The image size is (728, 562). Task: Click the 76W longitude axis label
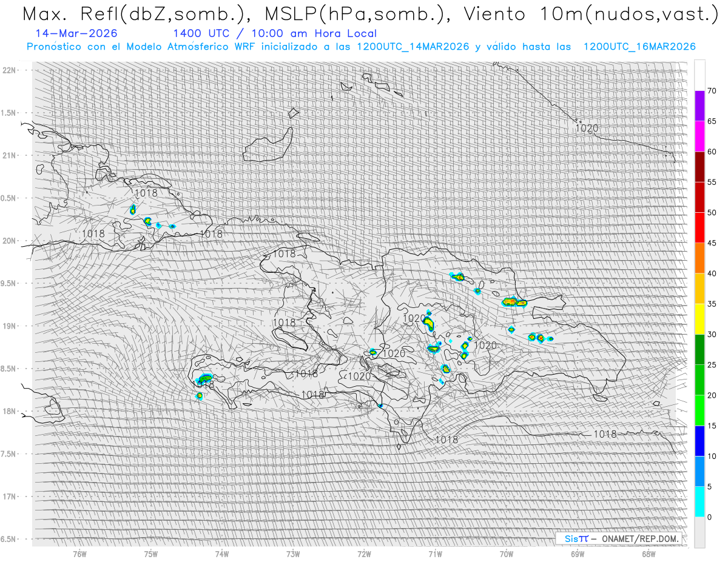79,554
